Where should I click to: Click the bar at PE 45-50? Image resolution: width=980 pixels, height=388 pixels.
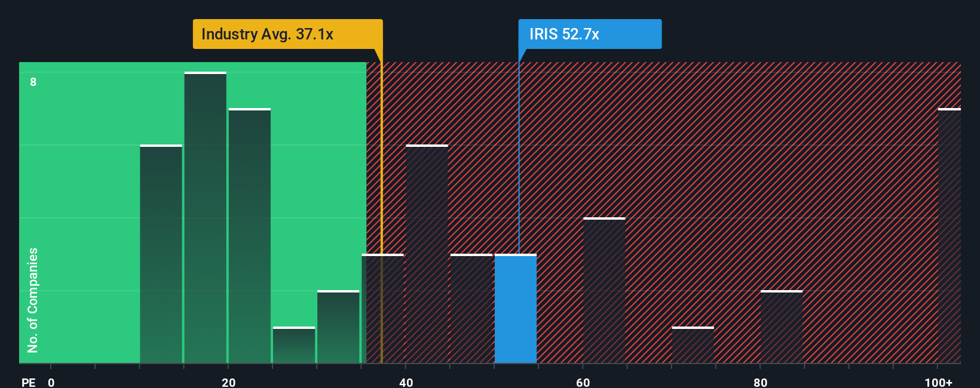pyautogui.click(x=471, y=309)
